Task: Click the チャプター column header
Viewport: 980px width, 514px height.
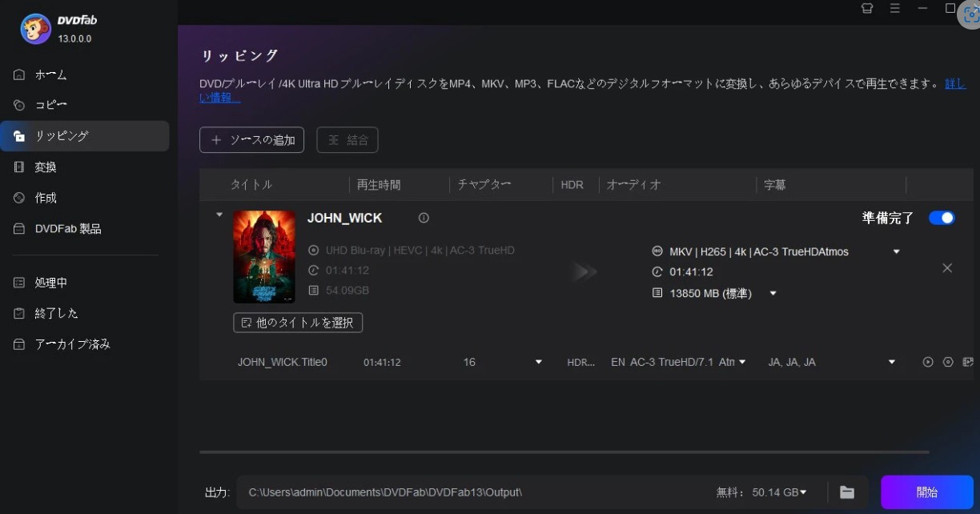Action: (x=484, y=185)
